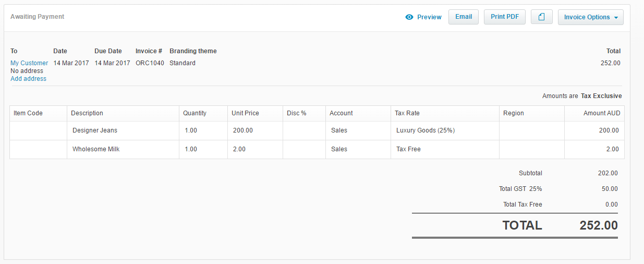Select the GST amount 50.00
The width and height of the screenshot is (644, 264).
tap(610, 189)
